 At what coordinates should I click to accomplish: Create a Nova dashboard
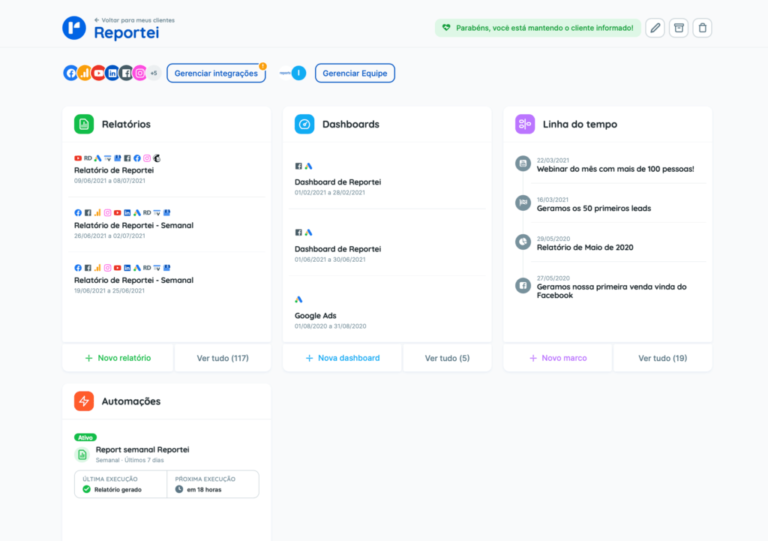pos(342,358)
